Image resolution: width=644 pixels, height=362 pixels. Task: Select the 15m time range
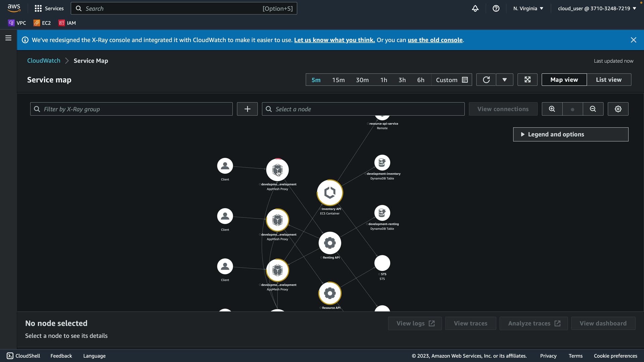click(338, 80)
